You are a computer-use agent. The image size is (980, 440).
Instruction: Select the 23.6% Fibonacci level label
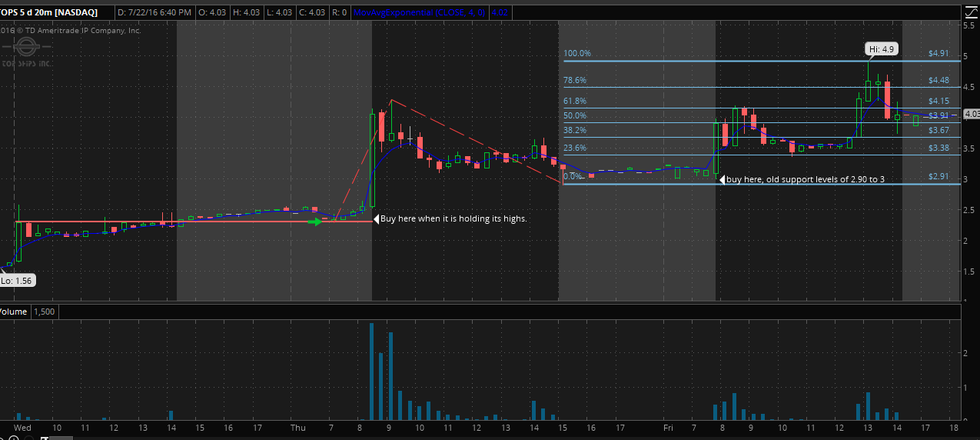point(575,148)
